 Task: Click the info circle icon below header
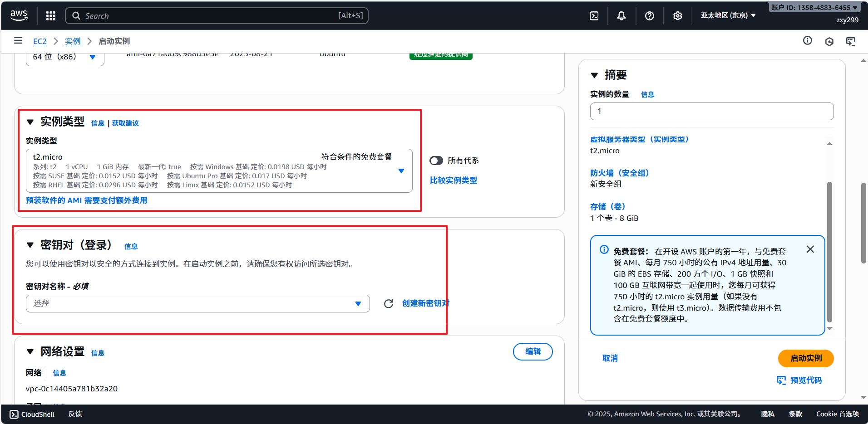[808, 40]
